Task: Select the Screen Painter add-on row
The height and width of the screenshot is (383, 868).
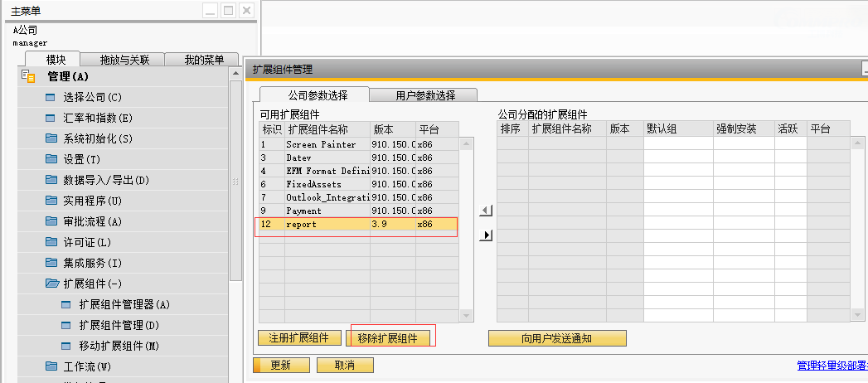Action: point(359,144)
